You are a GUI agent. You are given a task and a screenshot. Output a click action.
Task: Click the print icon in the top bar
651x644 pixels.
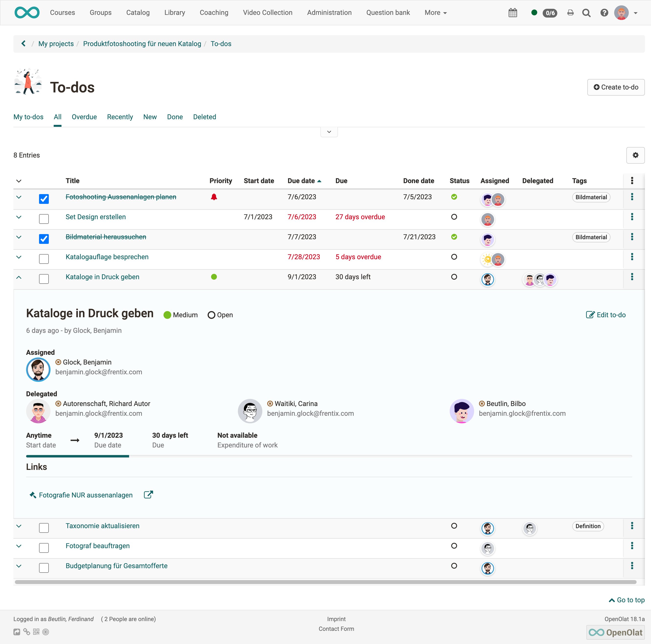pos(570,12)
